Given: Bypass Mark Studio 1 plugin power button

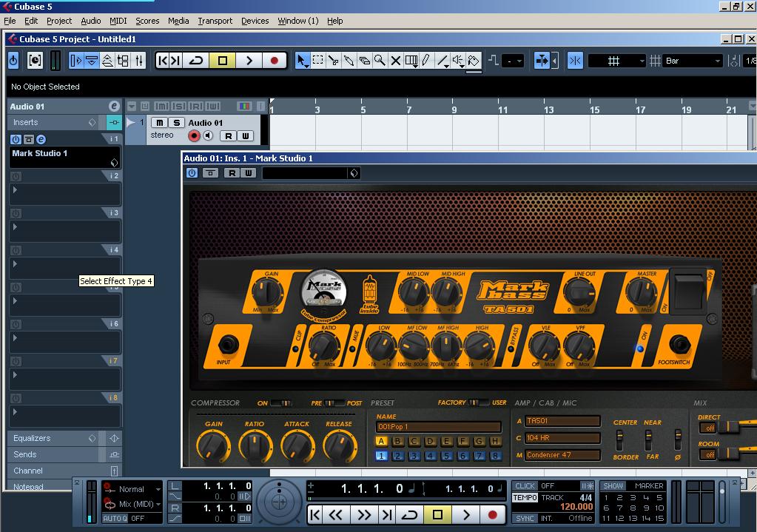Looking at the screenshot, I should coord(192,173).
